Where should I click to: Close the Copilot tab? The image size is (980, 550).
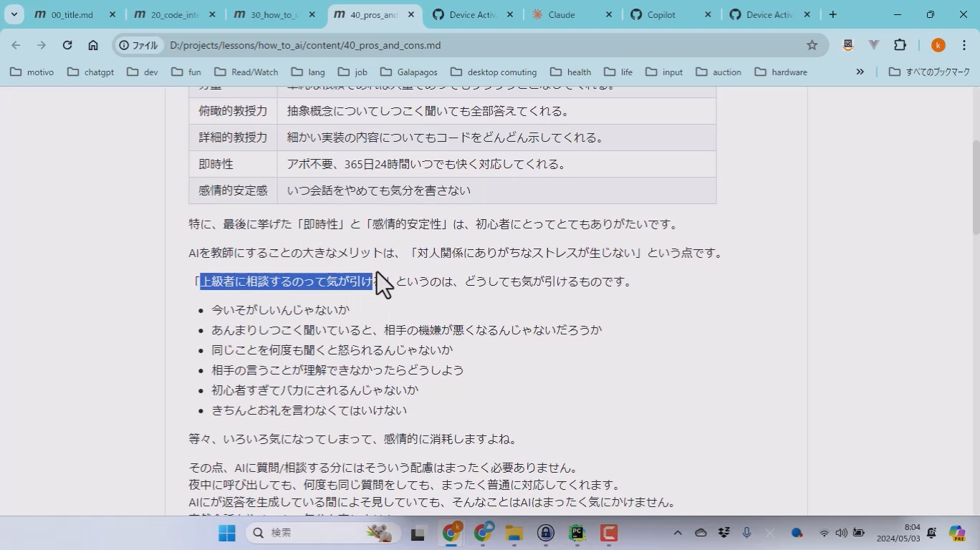[707, 14]
